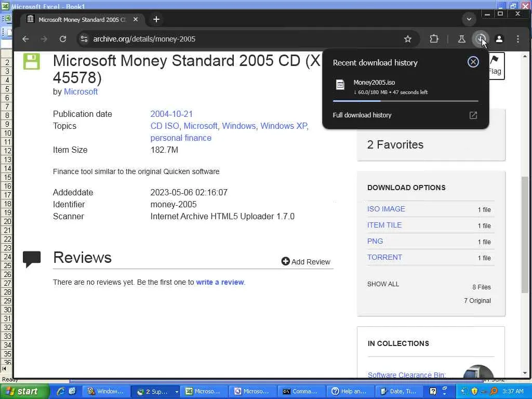Click the Add Review plus icon
Viewport: 532px width, 399px height.
coord(285,261)
